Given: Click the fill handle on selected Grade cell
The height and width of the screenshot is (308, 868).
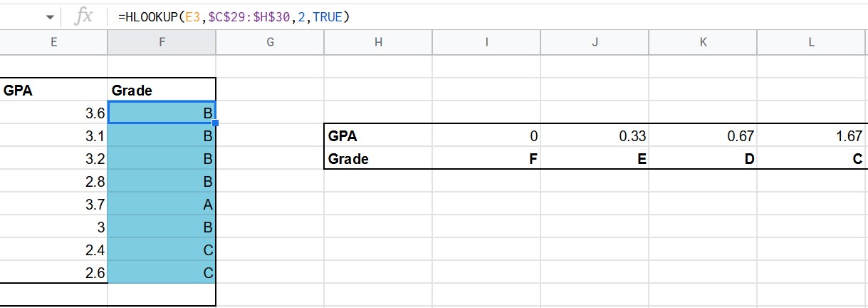Looking at the screenshot, I should pos(215,124).
